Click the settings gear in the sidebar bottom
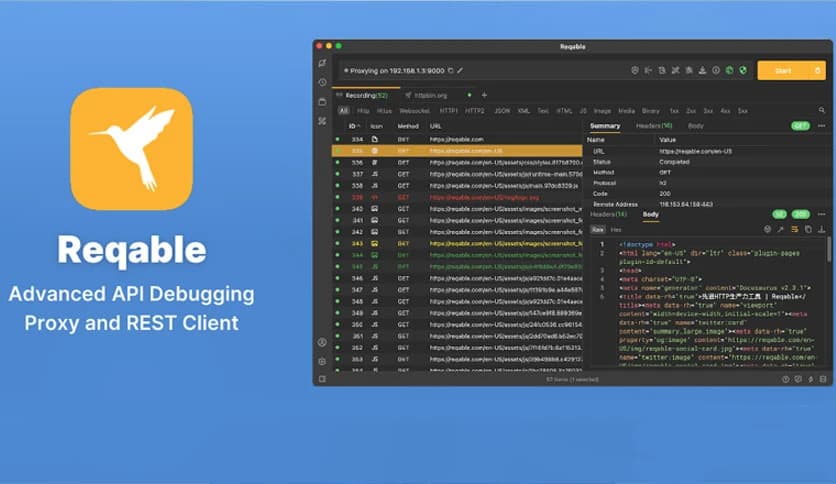The height and width of the screenshot is (484, 836). 322,361
